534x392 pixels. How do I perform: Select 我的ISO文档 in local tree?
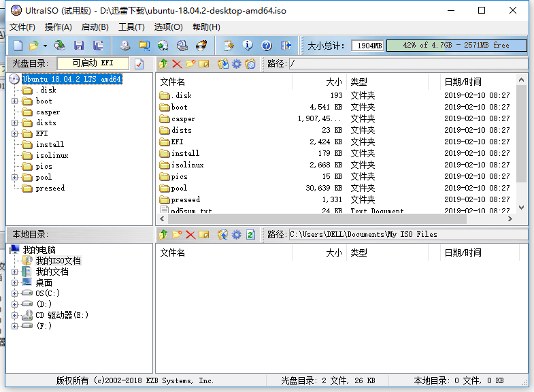pyautogui.click(x=59, y=261)
